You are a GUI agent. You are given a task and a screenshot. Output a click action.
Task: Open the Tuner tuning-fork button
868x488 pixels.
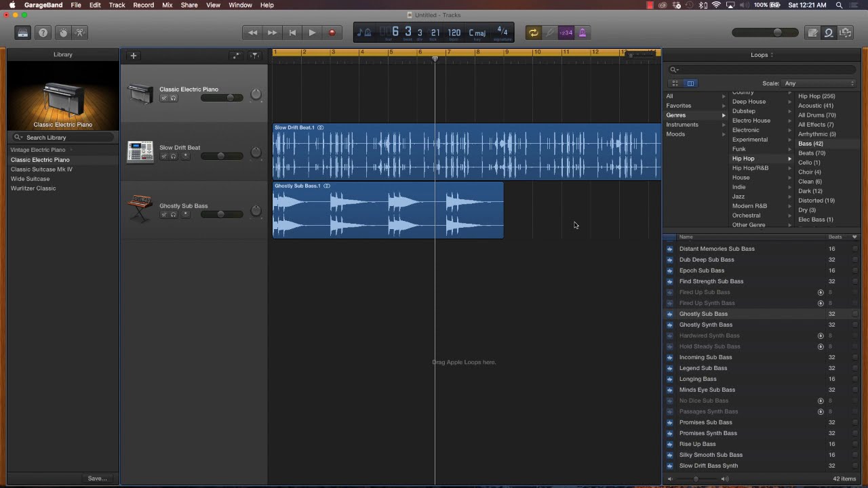[x=550, y=33]
